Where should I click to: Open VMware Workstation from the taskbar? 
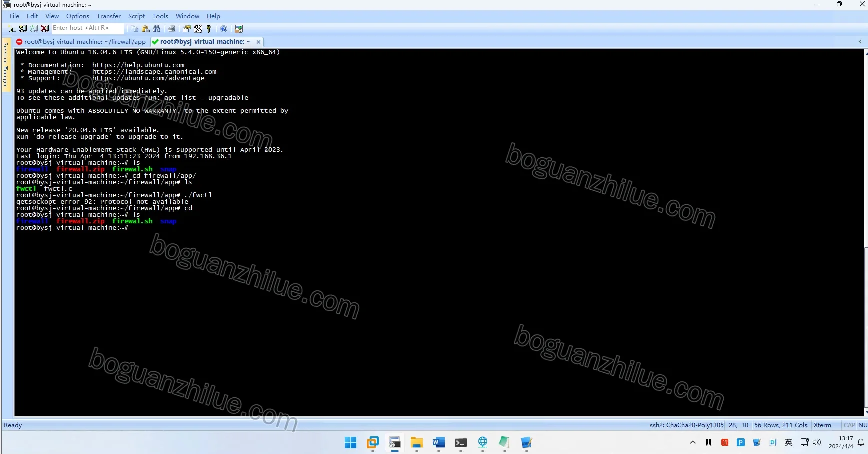[373, 442]
